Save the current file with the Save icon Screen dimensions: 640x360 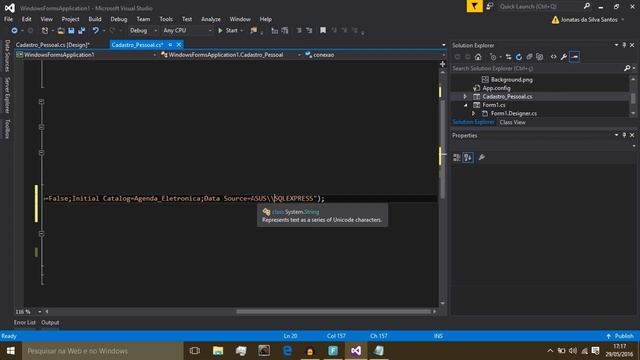(71, 31)
